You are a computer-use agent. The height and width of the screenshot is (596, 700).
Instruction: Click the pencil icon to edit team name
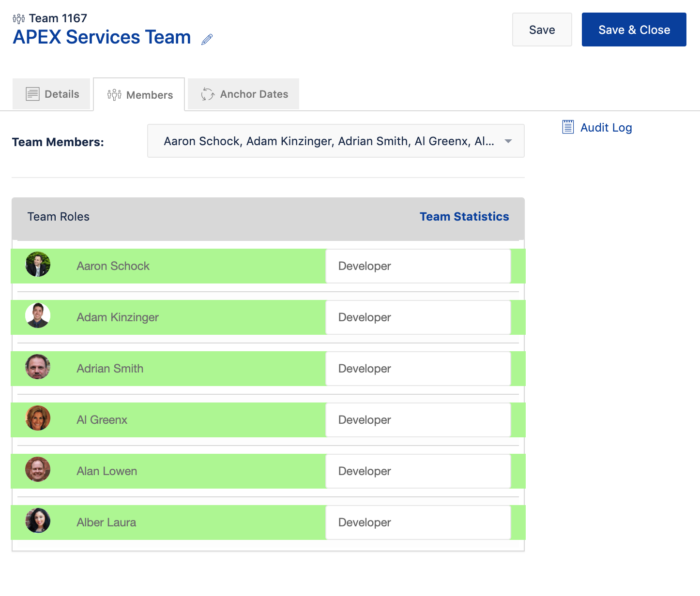(207, 39)
